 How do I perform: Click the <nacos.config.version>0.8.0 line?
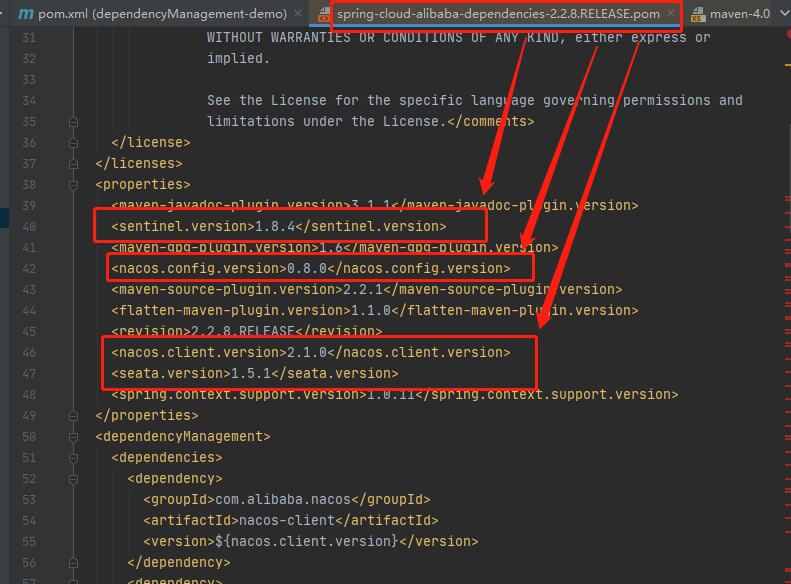pyautogui.click(x=311, y=268)
